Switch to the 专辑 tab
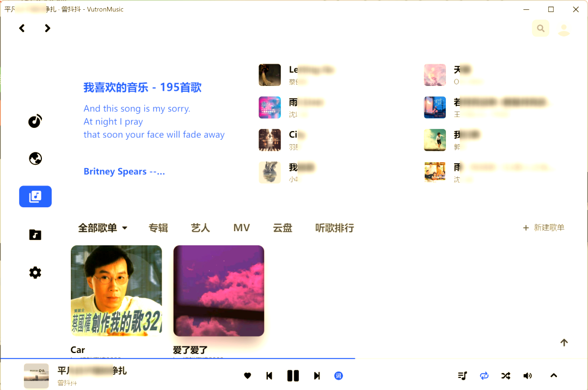Screen dimensions: 588x390 (x=158, y=228)
